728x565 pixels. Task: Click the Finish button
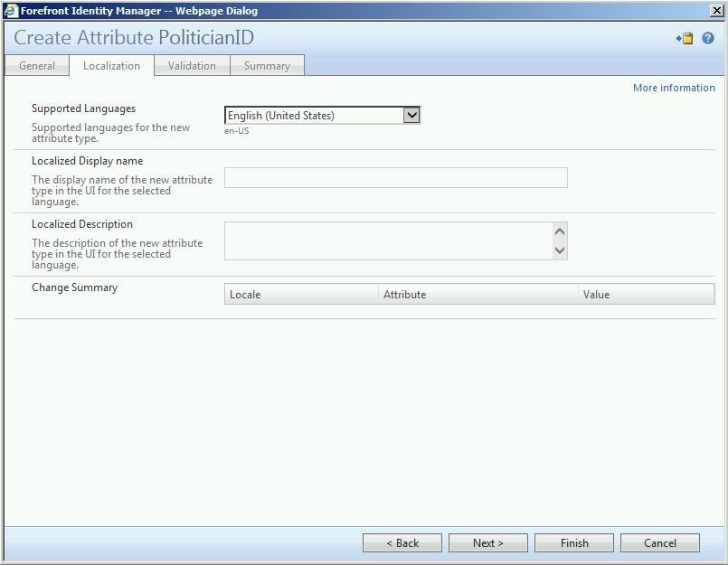574,542
